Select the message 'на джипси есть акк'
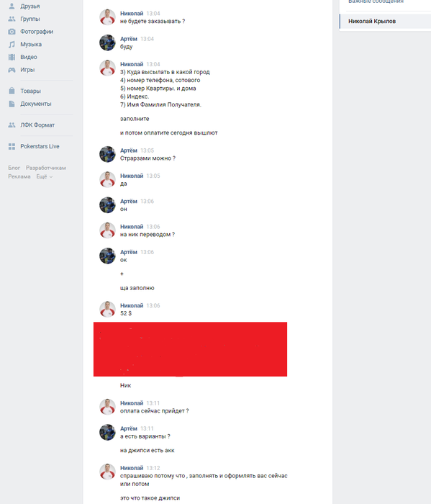Viewport: 431px width, 504px height. (147, 450)
